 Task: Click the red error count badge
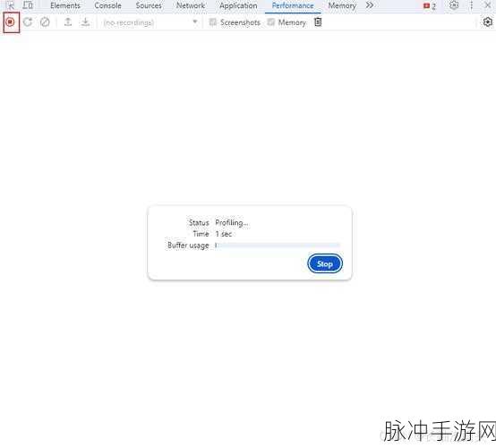click(x=430, y=6)
